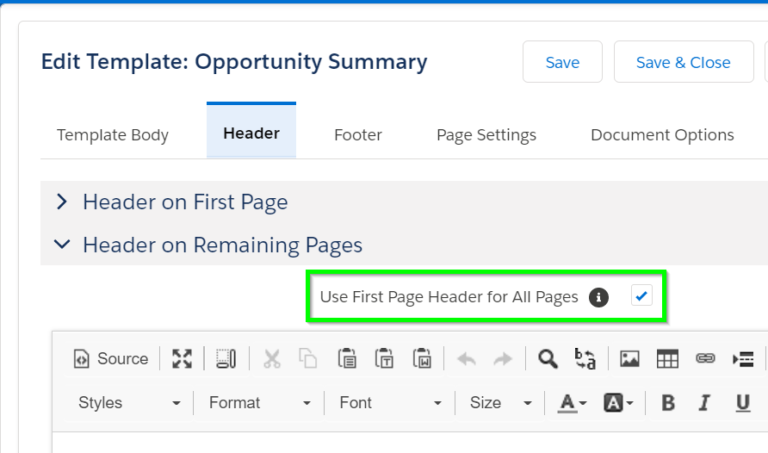Click the Find magnifier icon
The height and width of the screenshot is (453, 768).
(547, 359)
